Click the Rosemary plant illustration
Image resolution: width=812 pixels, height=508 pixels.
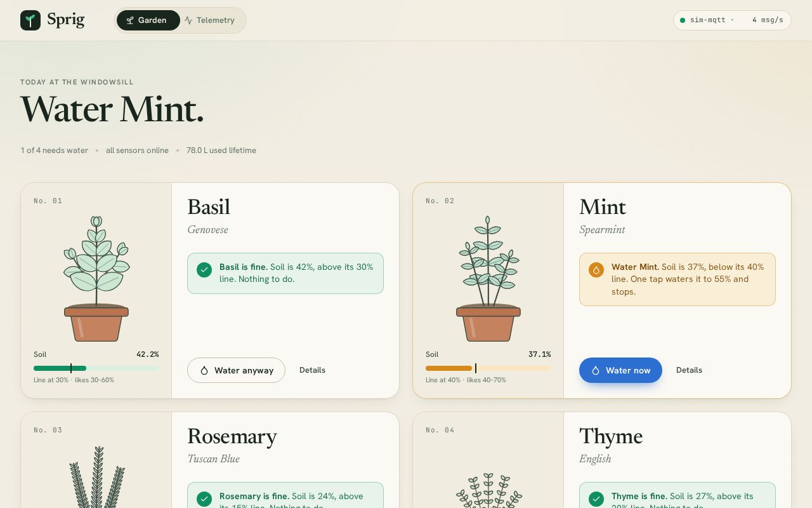click(96, 476)
